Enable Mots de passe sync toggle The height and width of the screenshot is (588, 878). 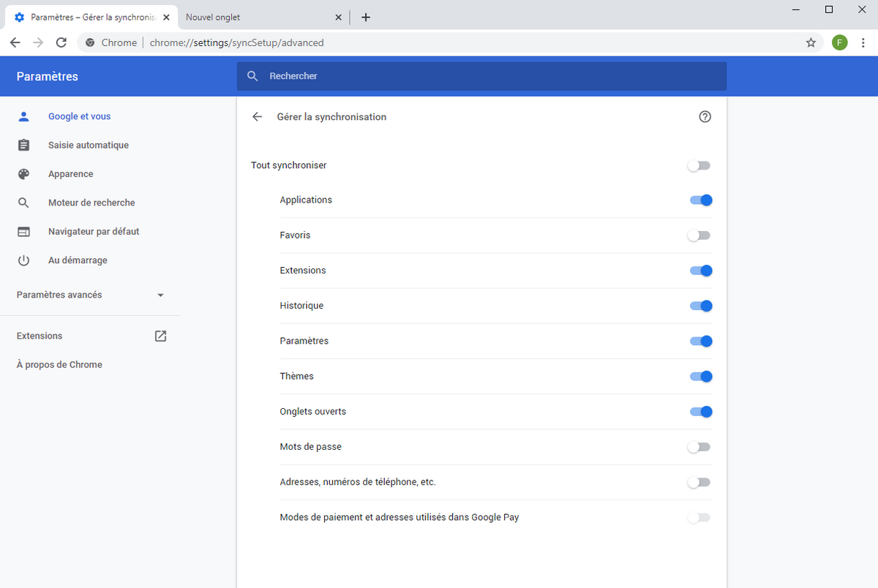(699, 447)
